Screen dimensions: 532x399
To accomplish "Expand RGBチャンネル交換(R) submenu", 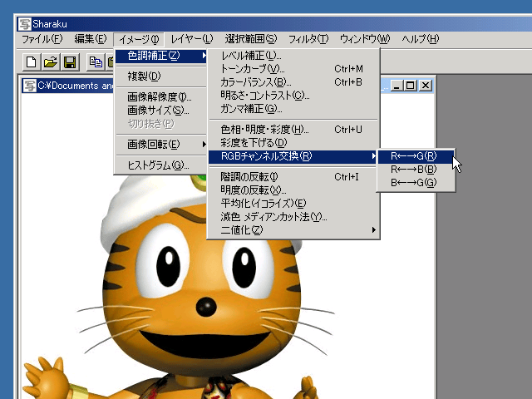I will point(293,156).
